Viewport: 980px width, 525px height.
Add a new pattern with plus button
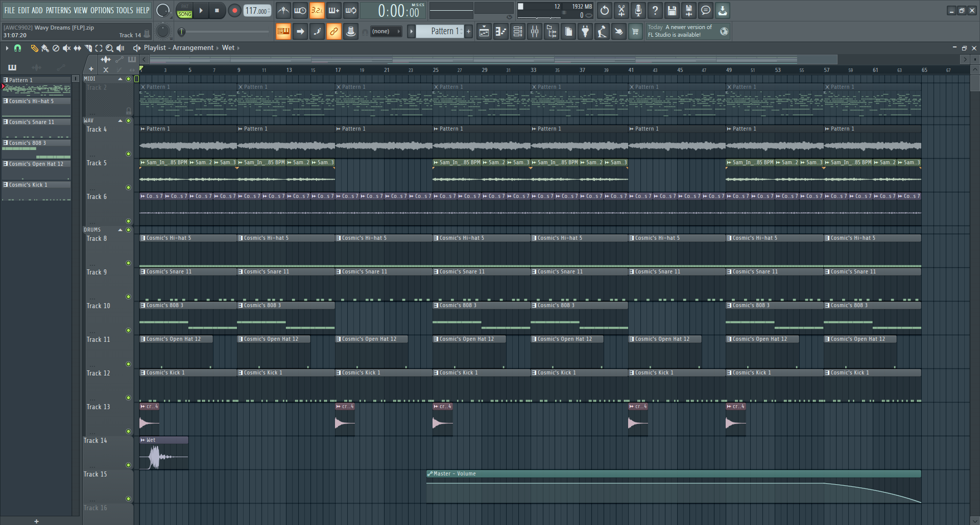468,32
